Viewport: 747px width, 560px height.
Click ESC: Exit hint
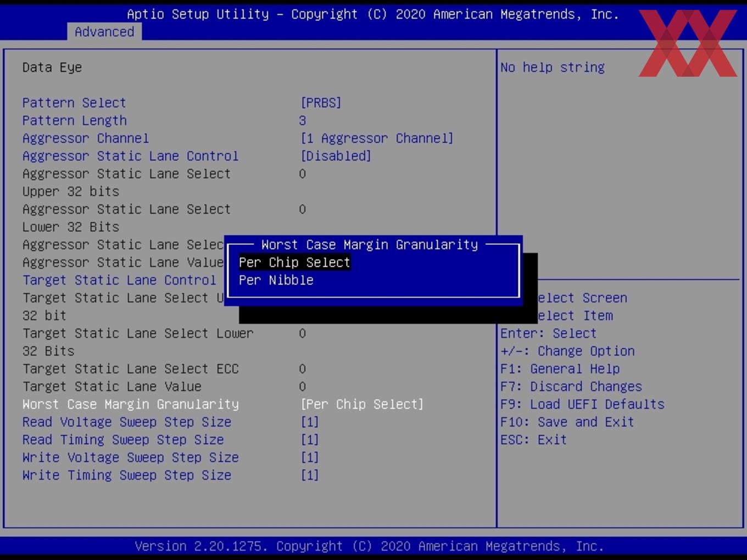533,440
